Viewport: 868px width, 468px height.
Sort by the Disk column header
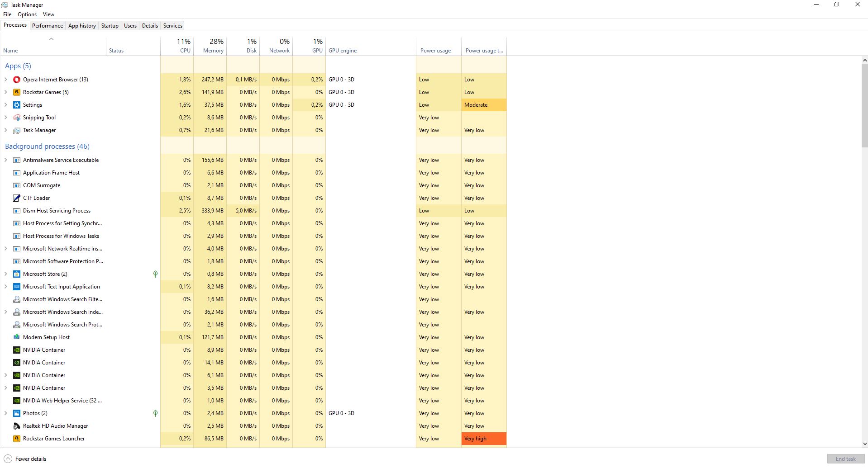243,46
